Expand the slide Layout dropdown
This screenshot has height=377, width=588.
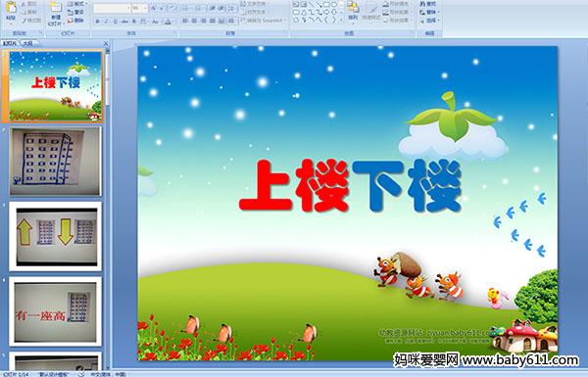point(76,4)
